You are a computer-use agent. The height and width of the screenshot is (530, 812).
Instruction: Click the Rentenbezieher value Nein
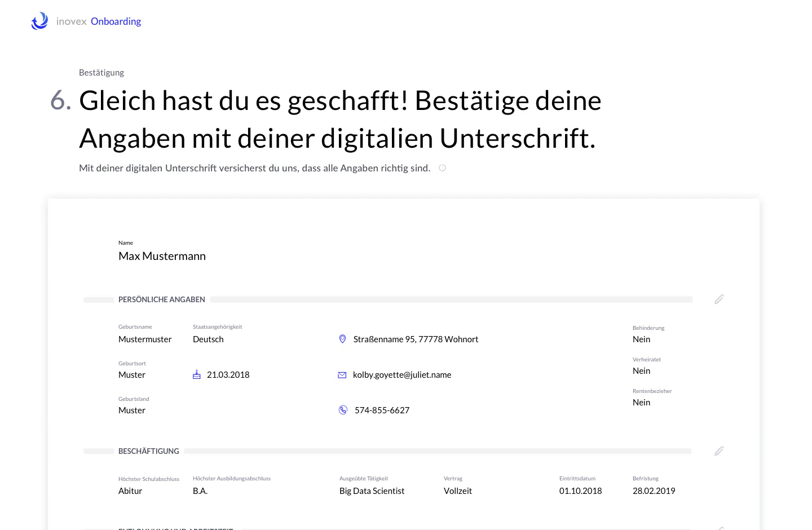tap(641, 403)
